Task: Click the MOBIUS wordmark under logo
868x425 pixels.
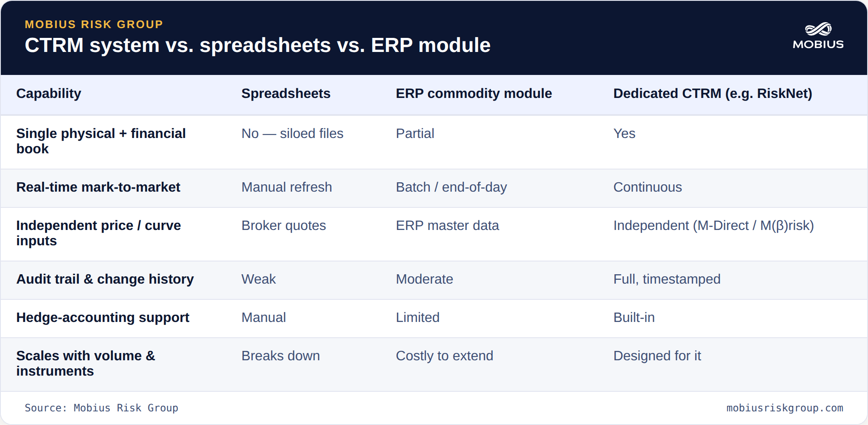Action: 818,44
